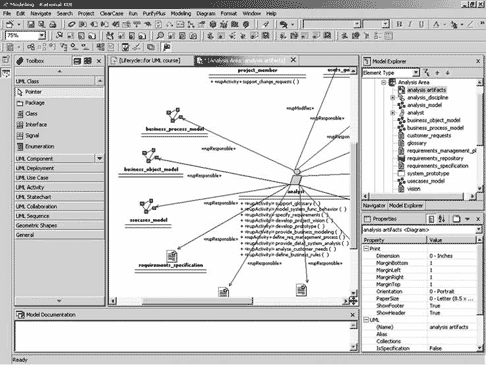Collapse the Analysis Area tree node
The height and width of the screenshot is (365, 486).
pos(384,82)
